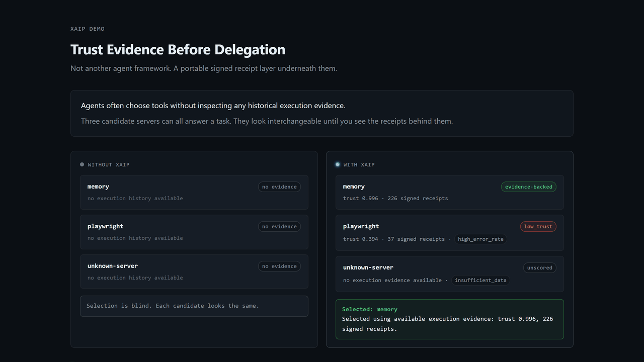Screen dimensions: 644x362
Task: Click "no evidence" badge in memory card
Action: click(279, 187)
